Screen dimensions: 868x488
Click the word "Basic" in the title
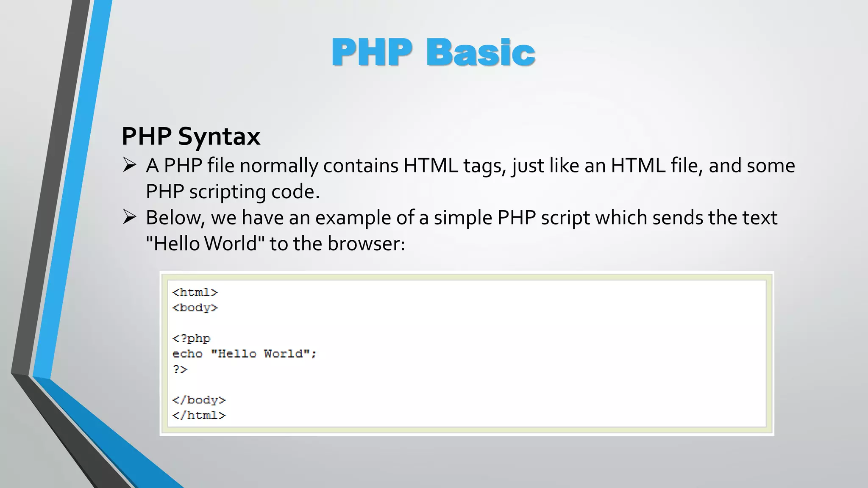(x=481, y=53)
